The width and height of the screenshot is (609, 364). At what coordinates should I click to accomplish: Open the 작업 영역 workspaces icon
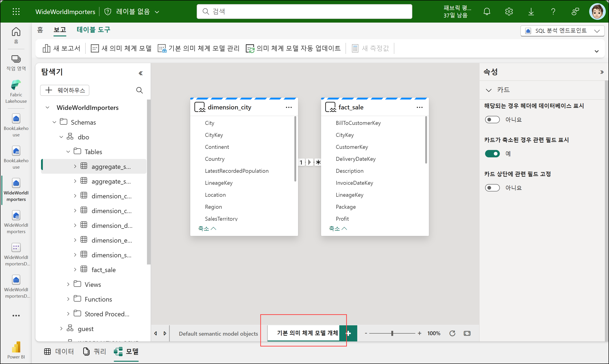tap(16, 63)
